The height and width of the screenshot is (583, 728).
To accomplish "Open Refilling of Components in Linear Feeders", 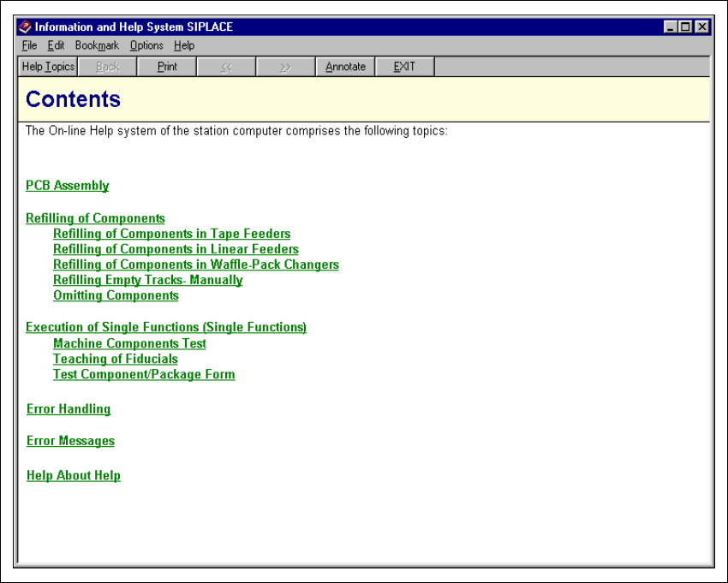I will [176, 249].
